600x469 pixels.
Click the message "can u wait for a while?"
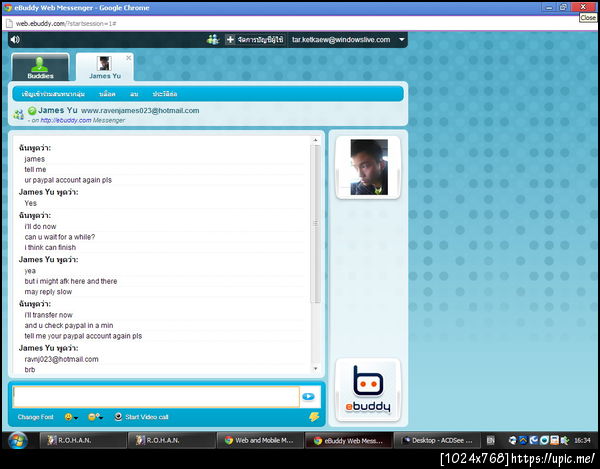(x=60, y=237)
